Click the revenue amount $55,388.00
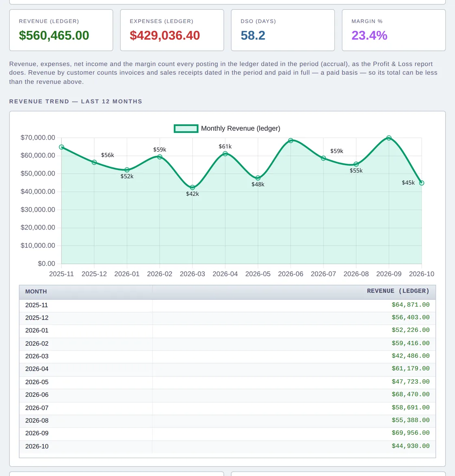455x476 pixels. pyautogui.click(x=411, y=420)
